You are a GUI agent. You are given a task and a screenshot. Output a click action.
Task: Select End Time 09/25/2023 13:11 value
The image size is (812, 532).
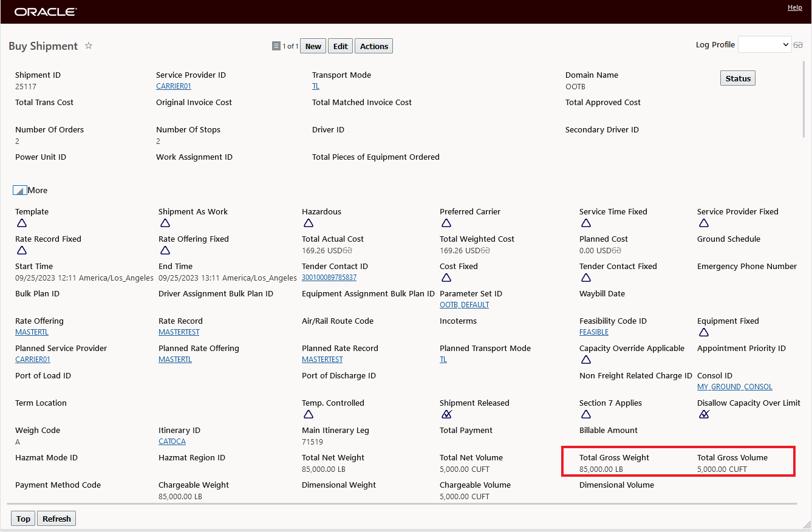tap(228, 278)
